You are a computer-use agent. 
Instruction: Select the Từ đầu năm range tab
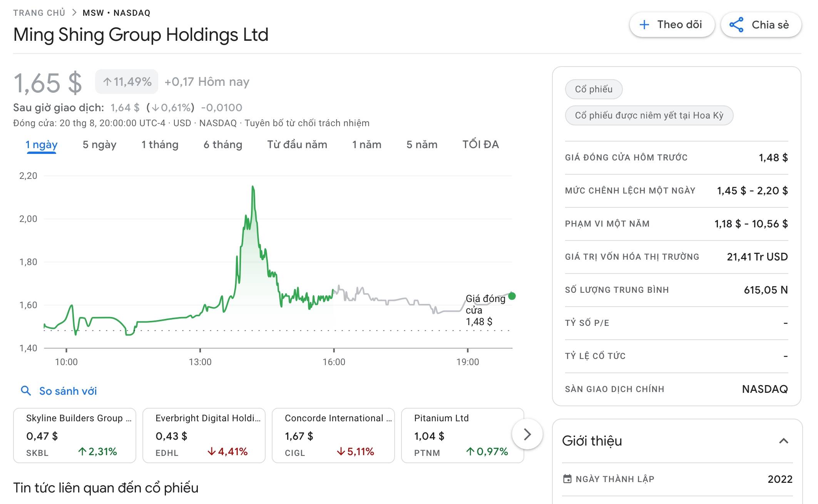coord(297,145)
